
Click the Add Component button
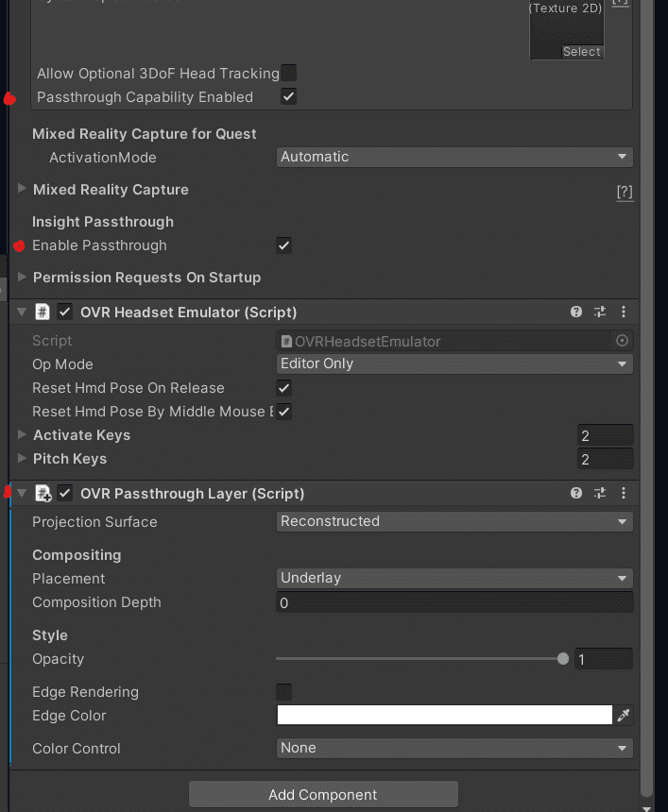tap(323, 794)
